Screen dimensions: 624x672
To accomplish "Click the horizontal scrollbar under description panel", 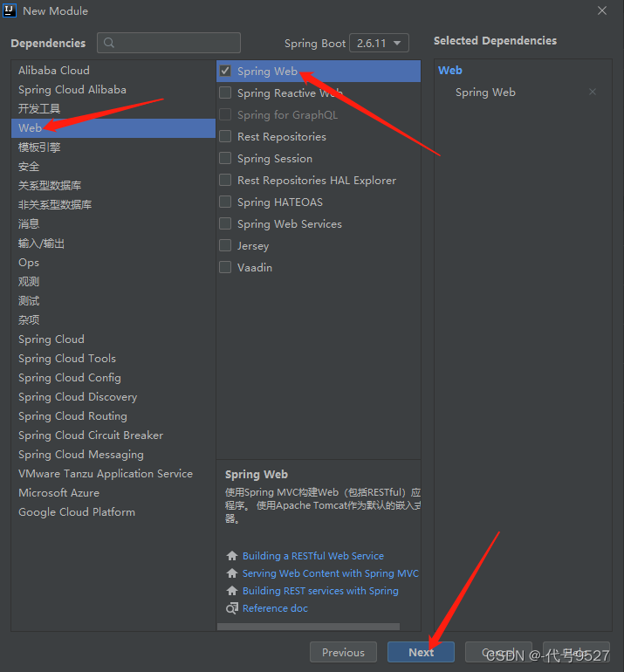I will pos(309,627).
